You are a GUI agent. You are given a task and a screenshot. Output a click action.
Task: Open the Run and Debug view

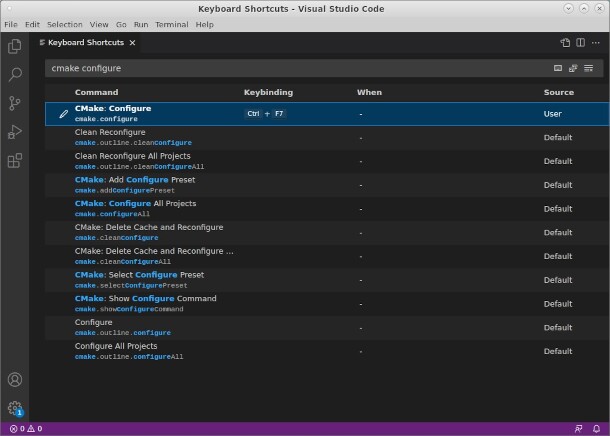tap(15, 132)
